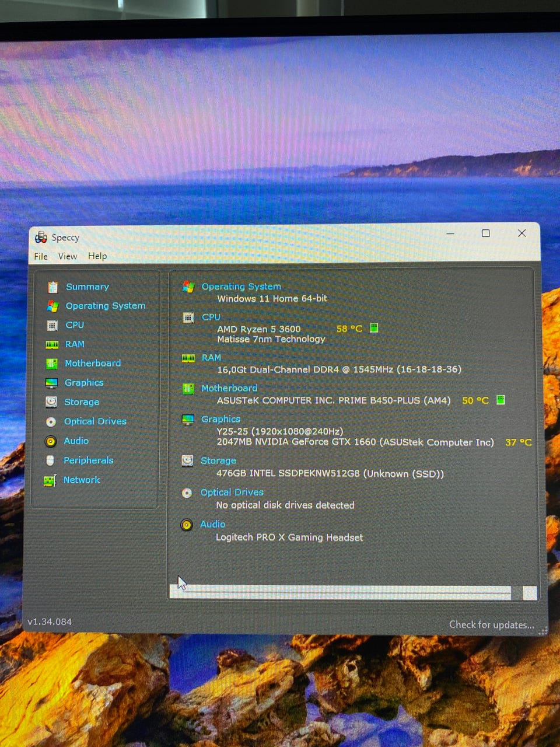Click the No optical disk drives detected text
Screen dimensions: 560x747
285,505
